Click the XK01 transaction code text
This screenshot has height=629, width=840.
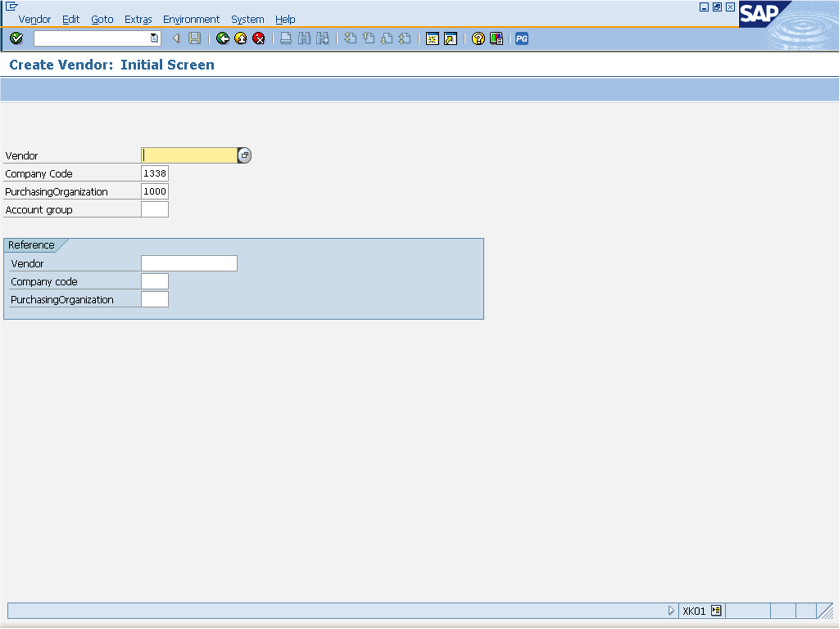[694, 611]
